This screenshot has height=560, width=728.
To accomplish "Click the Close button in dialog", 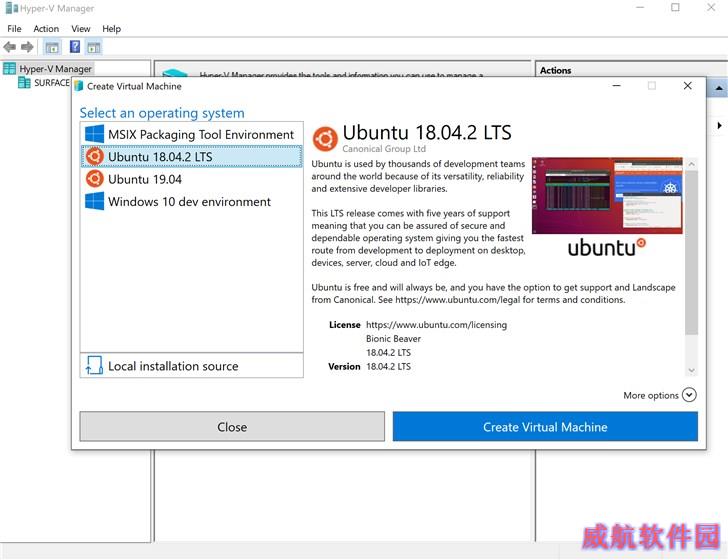I will click(x=232, y=426).
